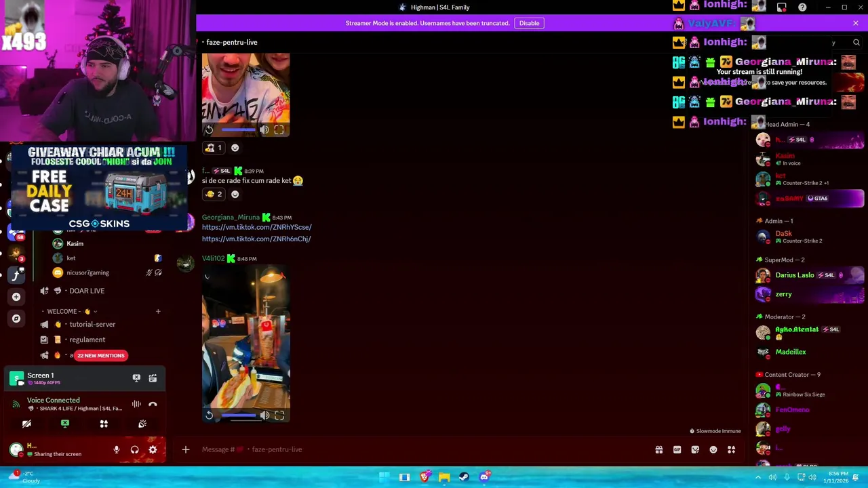
Task: Add reaction beside the count 2 reaction
Action: coord(235,194)
